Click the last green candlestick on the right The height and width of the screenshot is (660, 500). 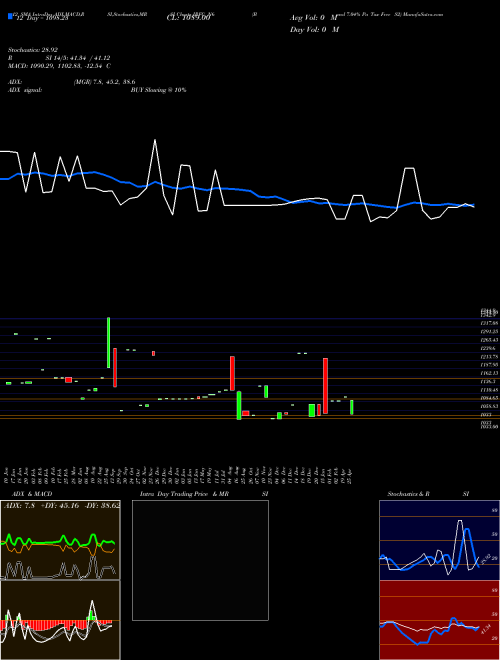pyautogui.click(x=352, y=407)
